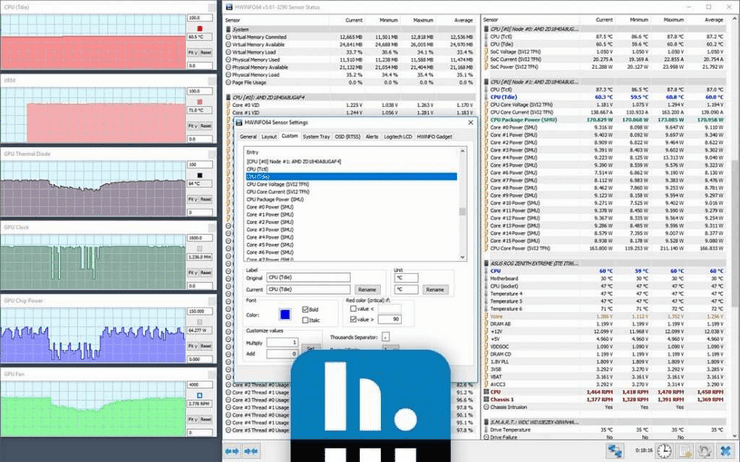Disable the 'value >' red color checkbox

[x=353, y=319]
